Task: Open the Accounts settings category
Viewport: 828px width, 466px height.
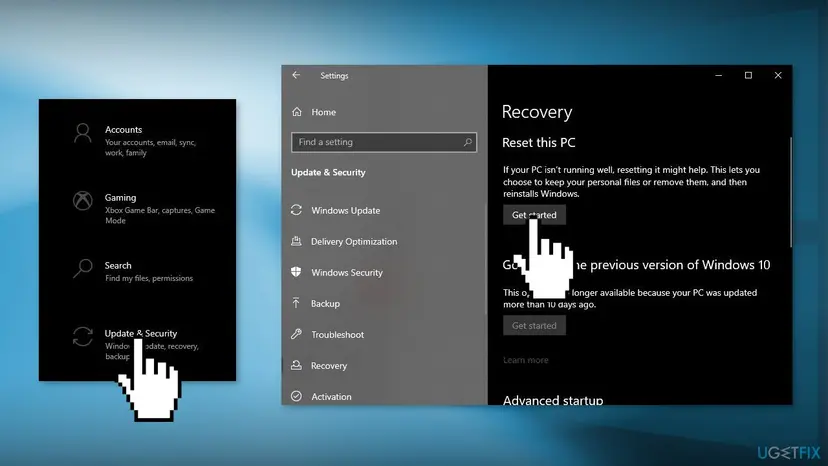Action: (x=137, y=140)
